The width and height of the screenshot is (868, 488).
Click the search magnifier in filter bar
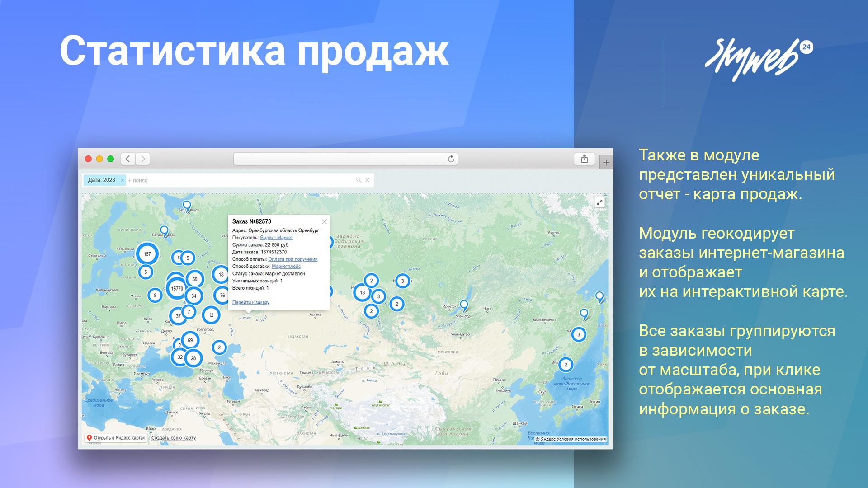pos(359,180)
